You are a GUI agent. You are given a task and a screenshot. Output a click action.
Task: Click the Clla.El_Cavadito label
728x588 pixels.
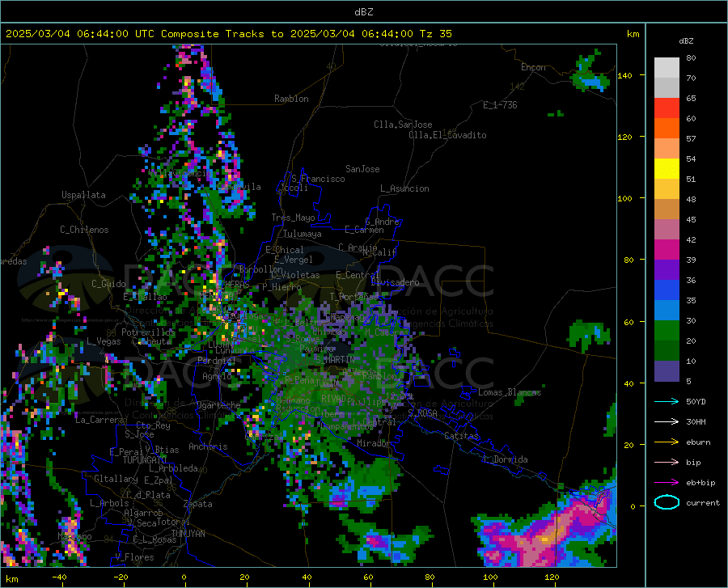tap(447, 135)
